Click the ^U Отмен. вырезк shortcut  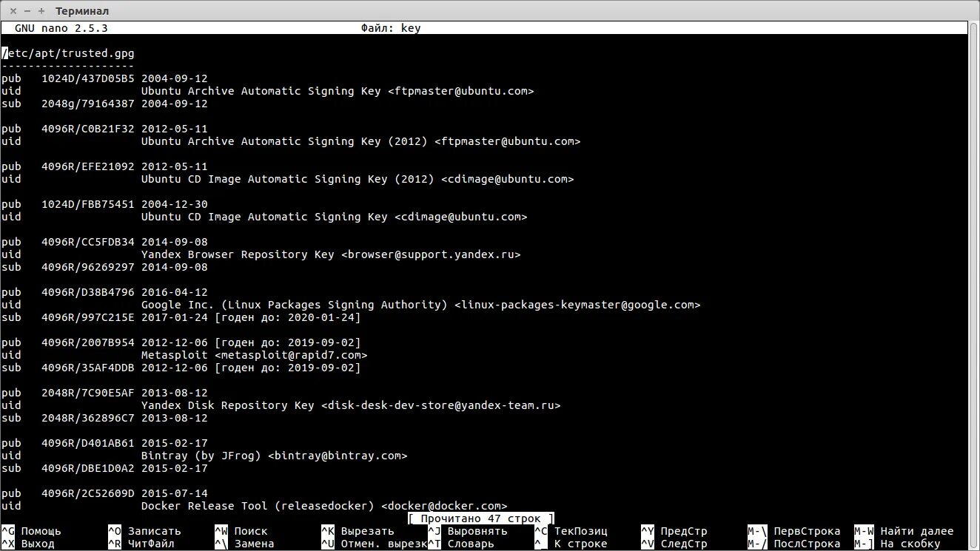[374, 544]
